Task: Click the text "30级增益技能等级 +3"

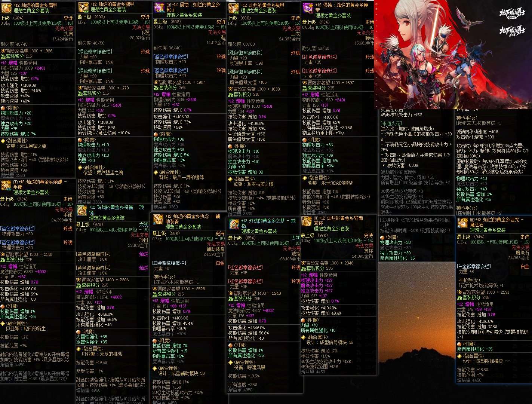Action: tap(402, 191)
